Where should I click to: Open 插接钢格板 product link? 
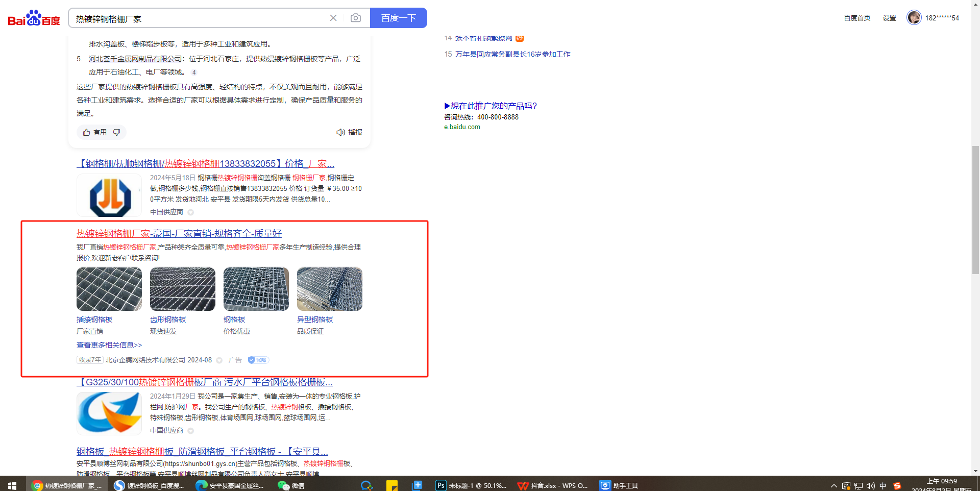coord(94,320)
